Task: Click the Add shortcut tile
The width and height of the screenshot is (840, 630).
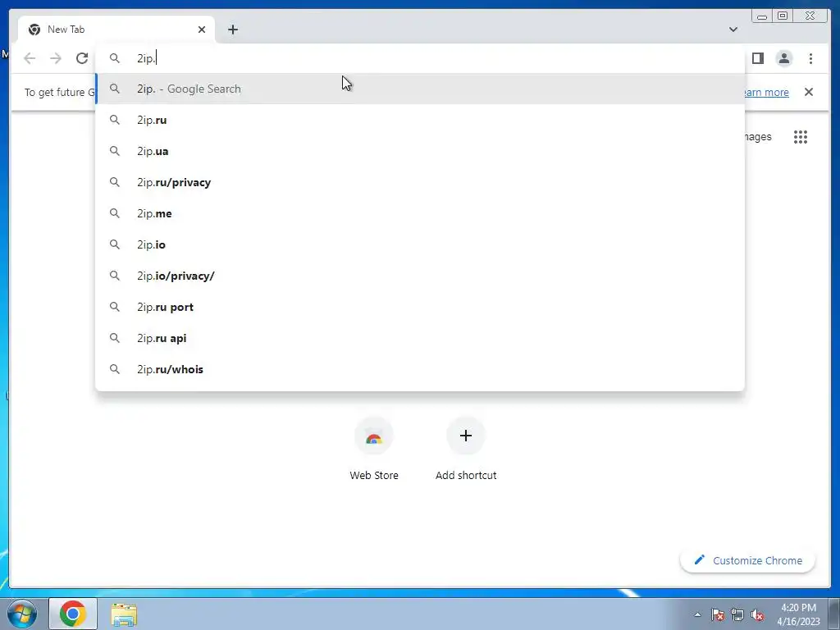Action: [x=466, y=449]
